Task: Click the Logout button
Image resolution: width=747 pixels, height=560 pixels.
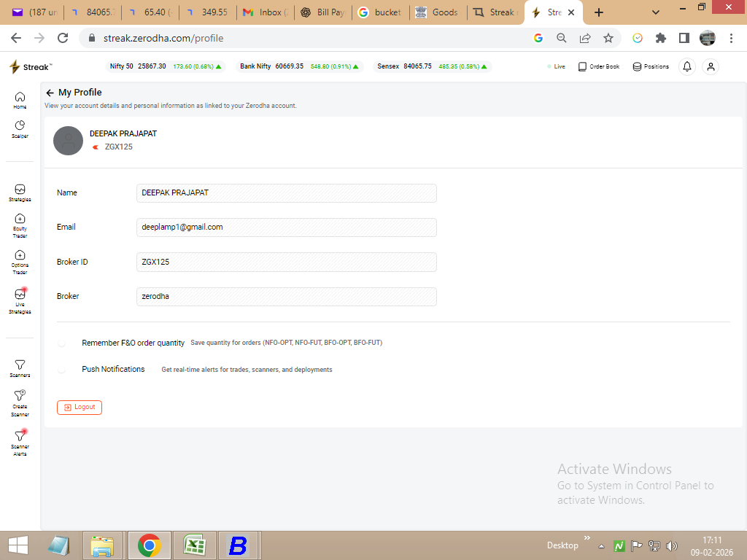Action: point(80,407)
